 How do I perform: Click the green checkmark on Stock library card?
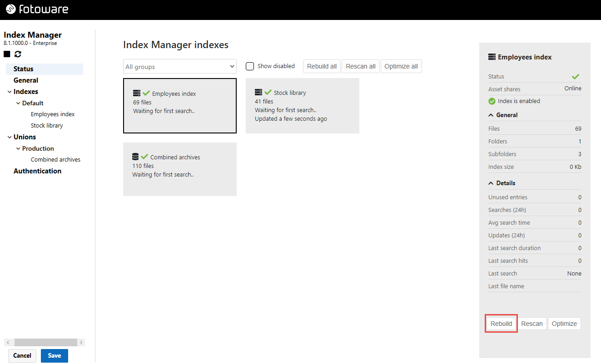(268, 92)
